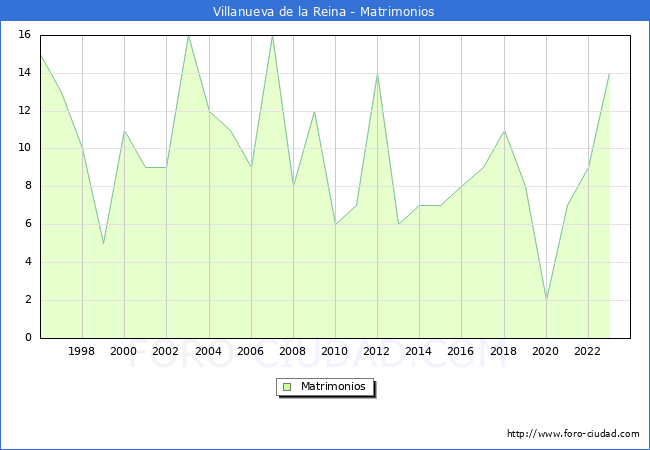Click the y-axis value 8
Screen dimensions: 650x450
28,186
